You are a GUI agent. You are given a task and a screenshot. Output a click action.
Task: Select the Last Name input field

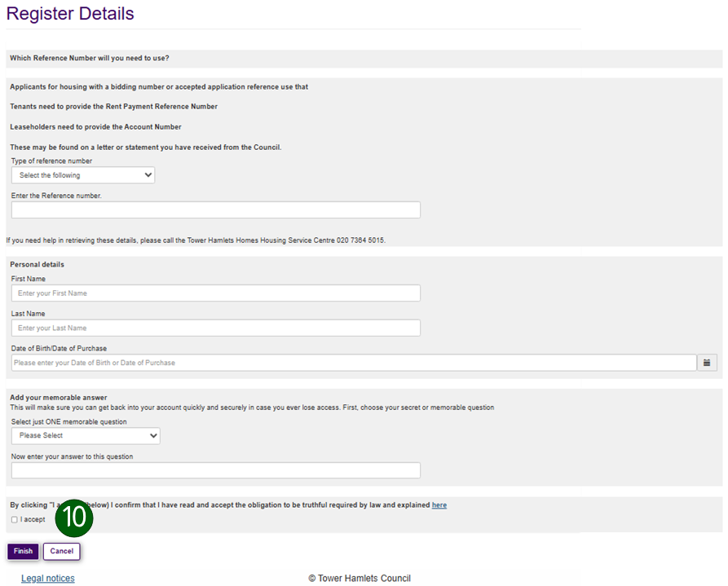(216, 328)
